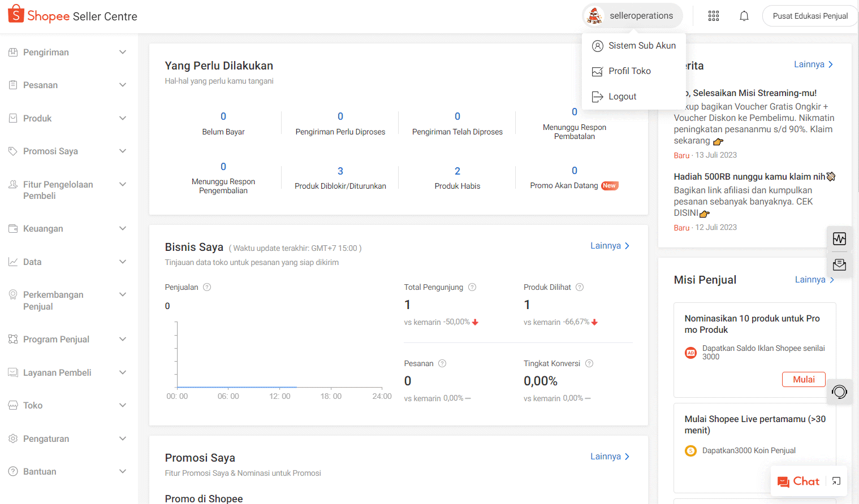The width and height of the screenshot is (859, 504).
Task: Open Lainnya link in Bisnis Saya
Action: click(x=610, y=246)
